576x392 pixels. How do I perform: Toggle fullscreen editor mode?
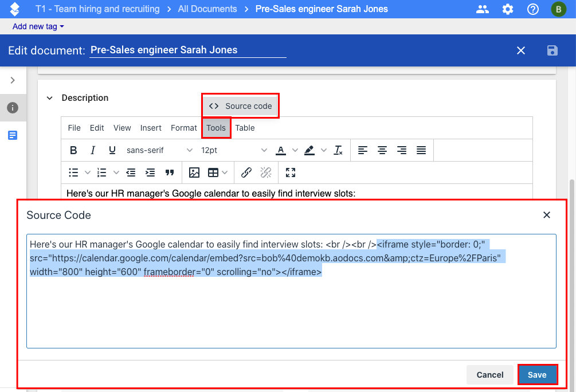pos(290,173)
